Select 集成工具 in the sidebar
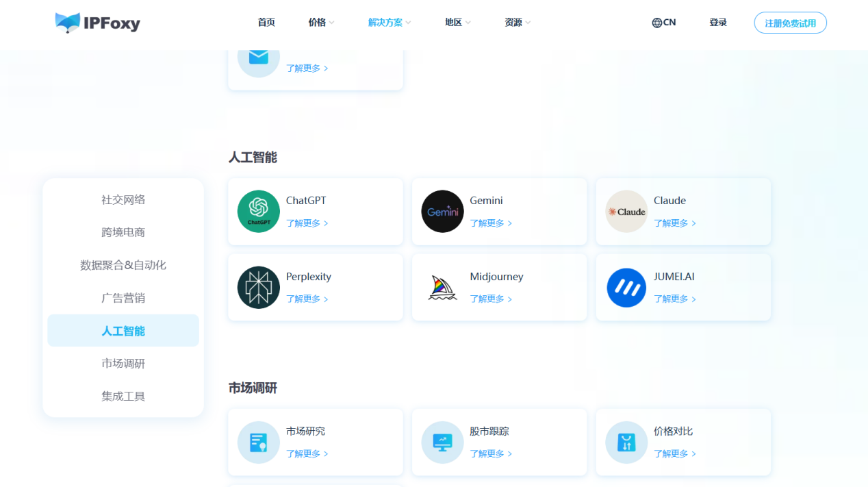The height and width of the screenshot is (487, 868). click(123, 397)
